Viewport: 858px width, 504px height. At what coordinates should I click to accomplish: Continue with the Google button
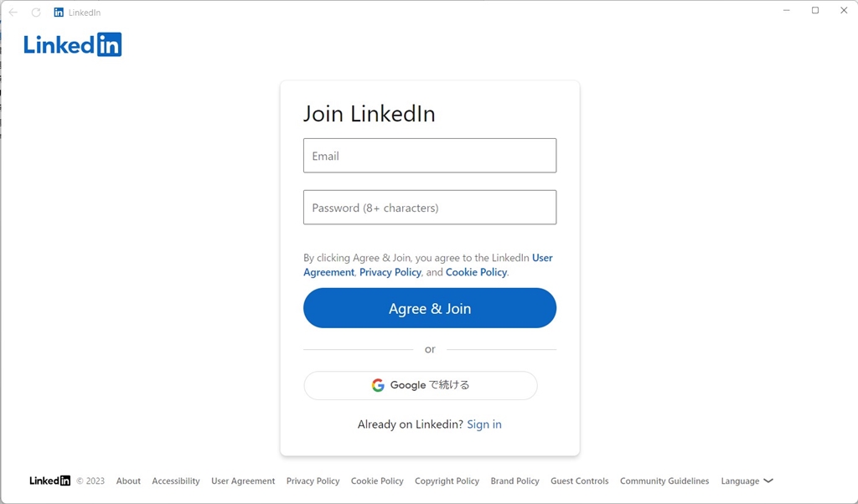point(421,385)
